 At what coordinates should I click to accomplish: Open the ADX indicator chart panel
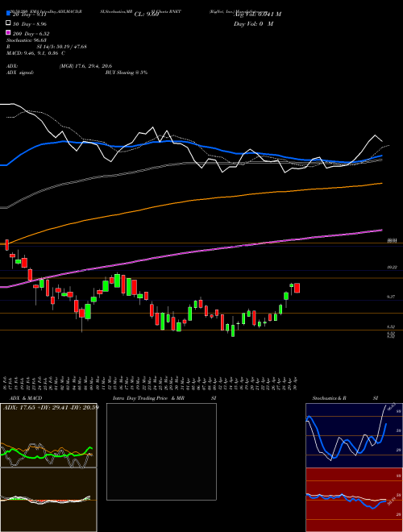click(48, 435)
